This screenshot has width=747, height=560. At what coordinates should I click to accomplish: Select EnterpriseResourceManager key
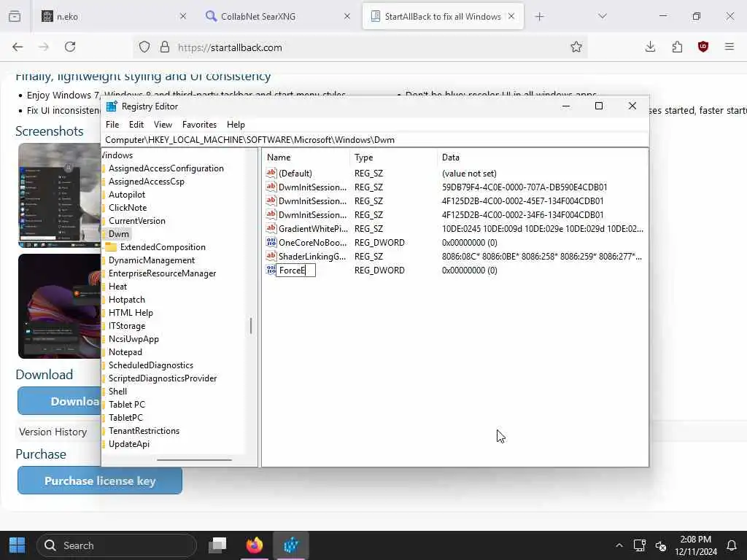162,273
